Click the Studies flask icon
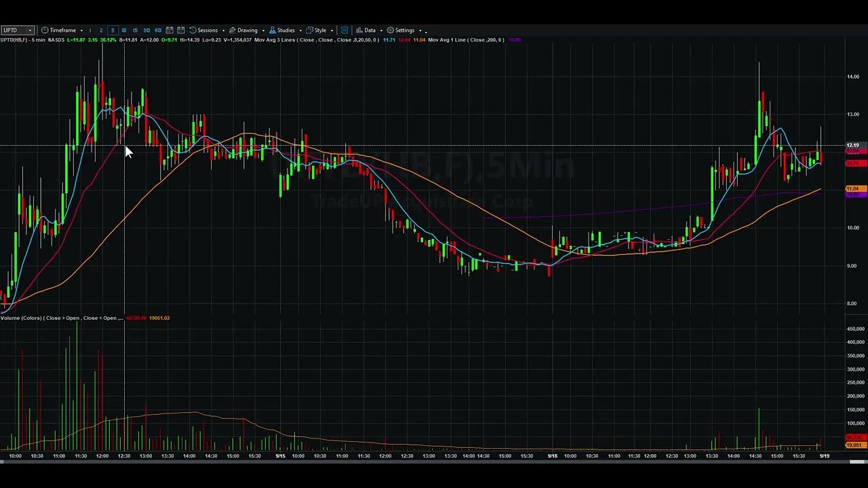This screenshot has width=868, height=488. (273, 30)
